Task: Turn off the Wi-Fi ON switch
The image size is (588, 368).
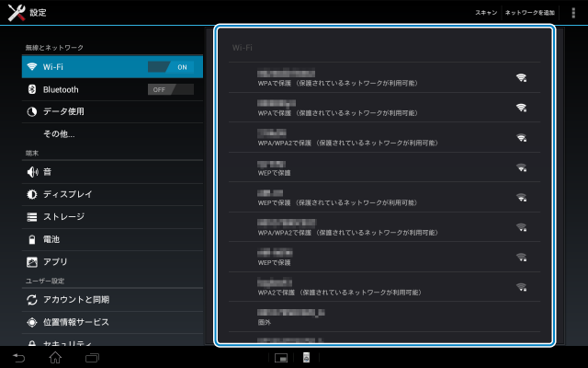Action: click(x=171, y=67)
